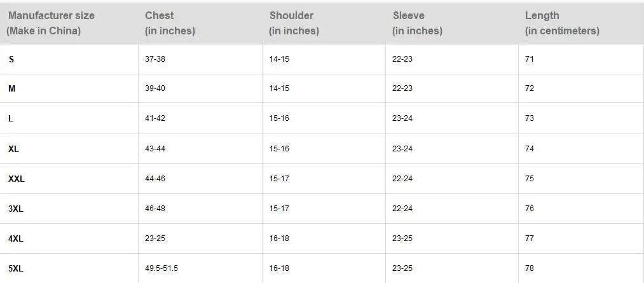Click chest value 49.5-51.5
The width and height of the screenshot is (644, 283).
click(x=161, y=268)
